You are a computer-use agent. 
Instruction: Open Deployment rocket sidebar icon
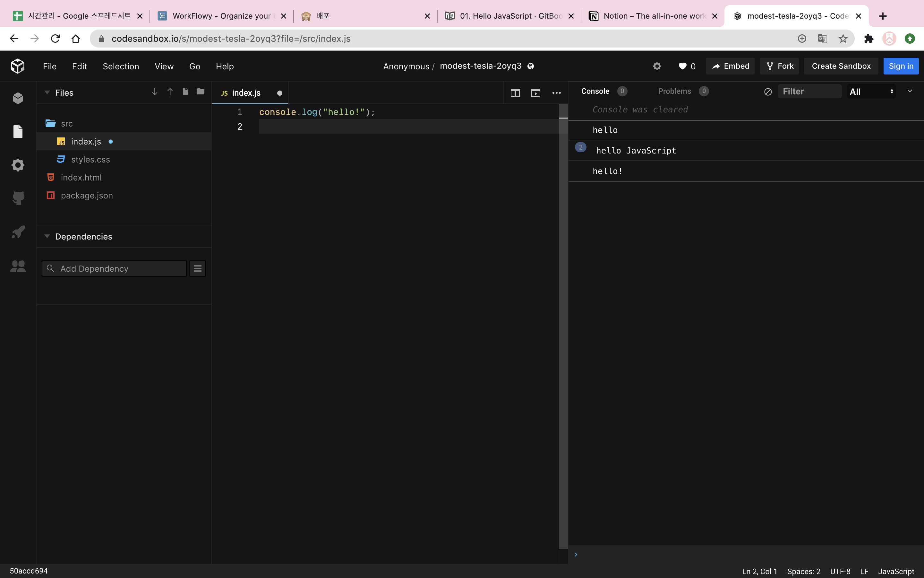18,232
